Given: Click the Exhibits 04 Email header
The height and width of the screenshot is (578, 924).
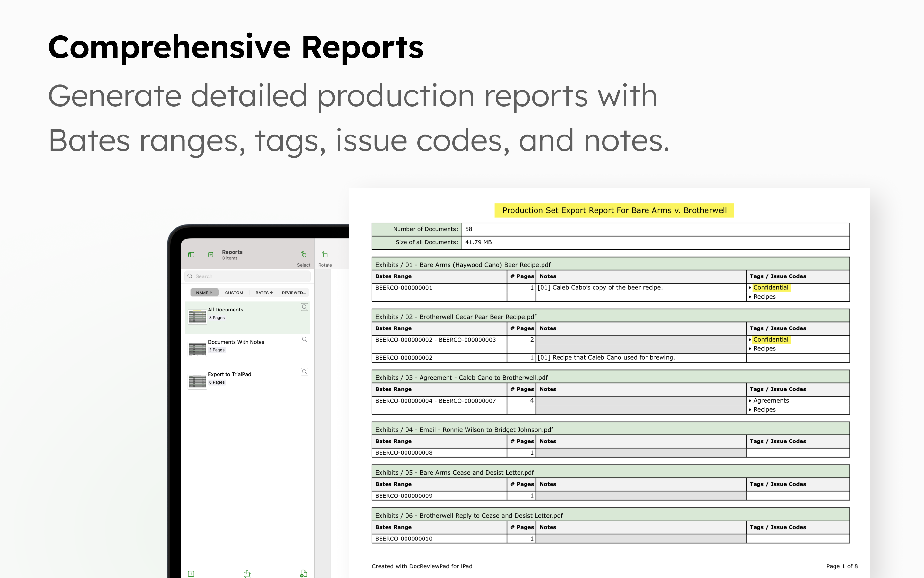Looking at the screenshot, I should [611, 429].
